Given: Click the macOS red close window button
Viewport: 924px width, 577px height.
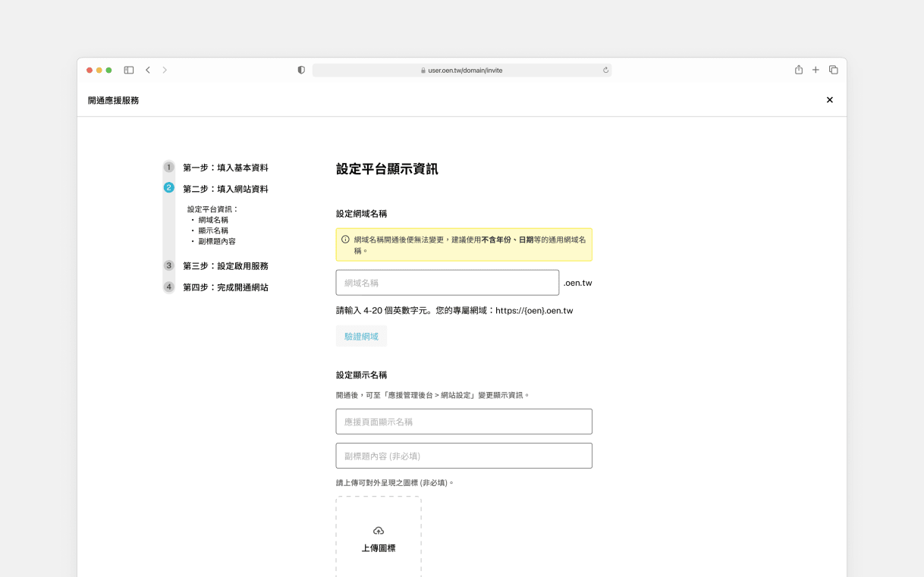Looking at the screenshot, I should (90, 70).
